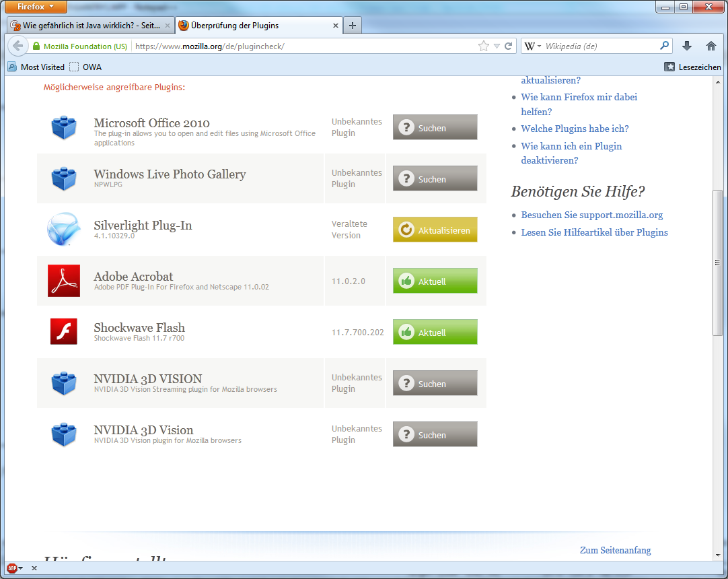
Task: Click the vertical scrollbar thumb
Action: [718, 263]
